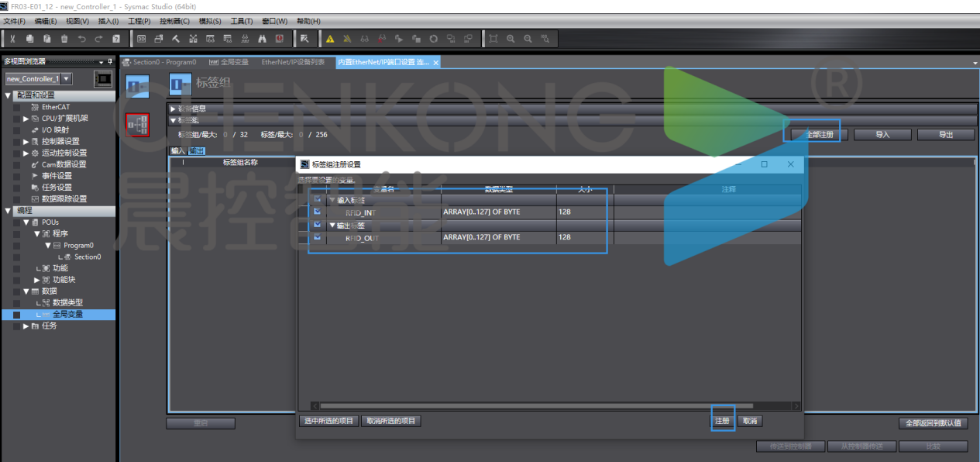This screenshot has height=462, width=980.
Task: Toggle the 输入标签 group checkbox
Action: coord(317,199)
